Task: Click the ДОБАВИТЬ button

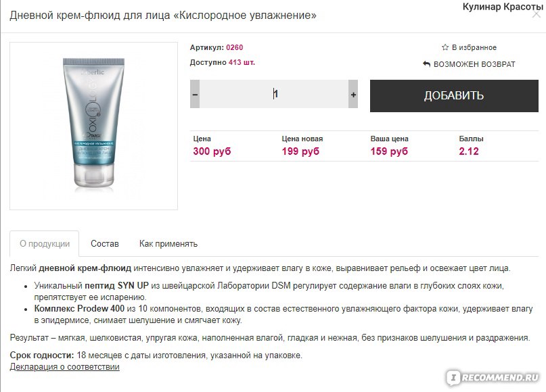Action: coord(454,96)
